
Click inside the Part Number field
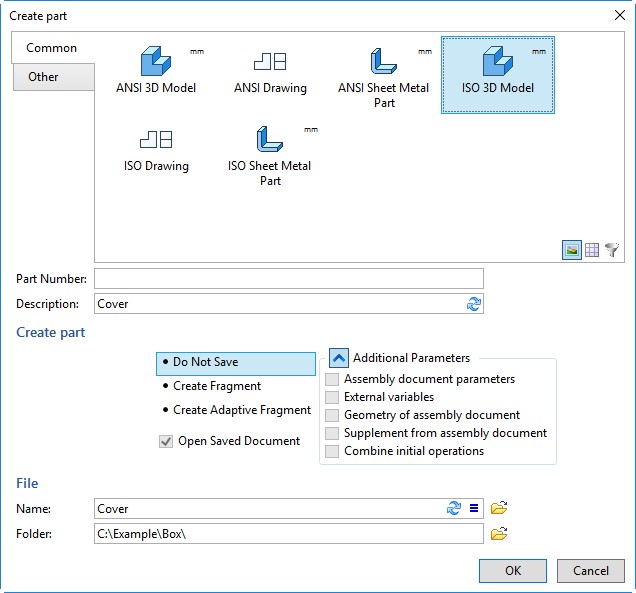(289, 279)
